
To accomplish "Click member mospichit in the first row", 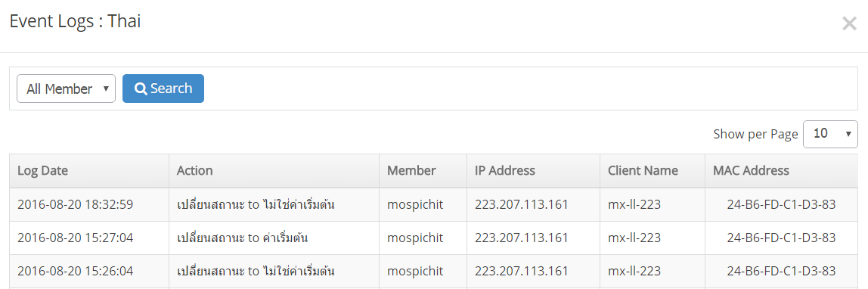I will click(415, 205).
